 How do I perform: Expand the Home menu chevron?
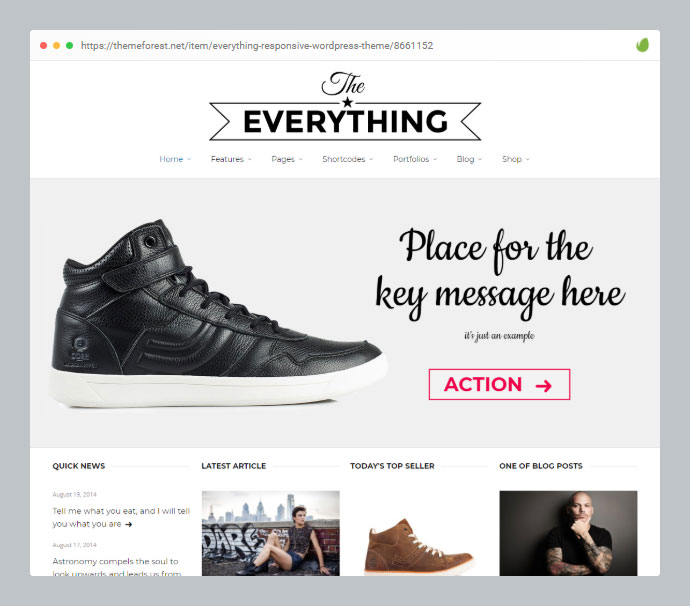[x=189, y=159]
